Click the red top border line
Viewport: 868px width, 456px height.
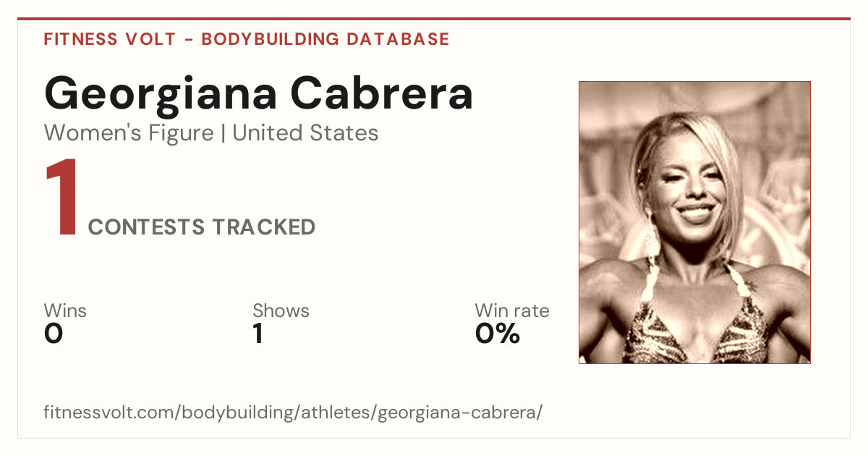[434, 19]
